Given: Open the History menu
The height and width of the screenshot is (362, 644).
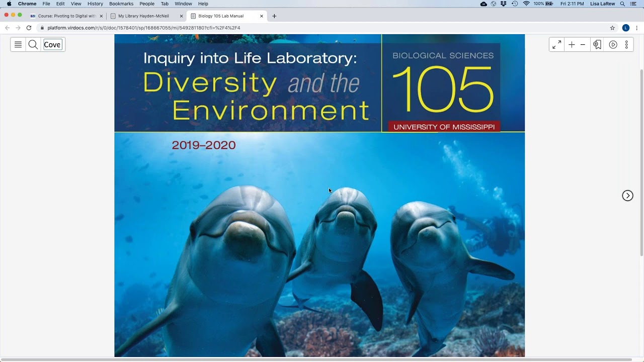Looking at the screenshot, I should (95, 4).
